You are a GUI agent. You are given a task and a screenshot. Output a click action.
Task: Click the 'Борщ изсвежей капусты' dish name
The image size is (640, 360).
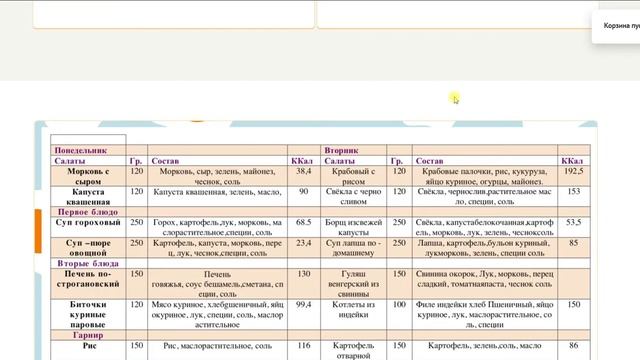point(353,227)
